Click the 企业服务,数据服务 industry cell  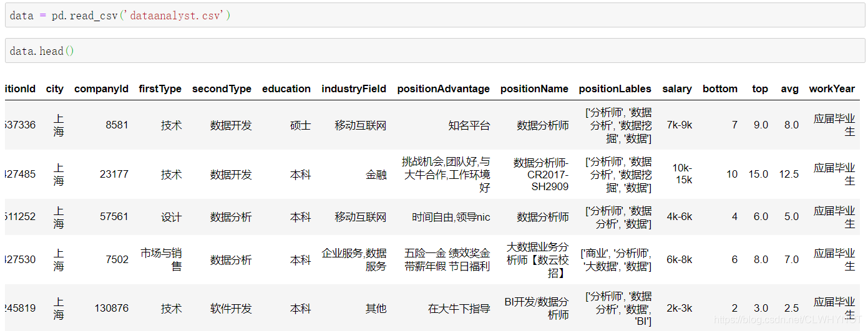[x=354, y=259]
